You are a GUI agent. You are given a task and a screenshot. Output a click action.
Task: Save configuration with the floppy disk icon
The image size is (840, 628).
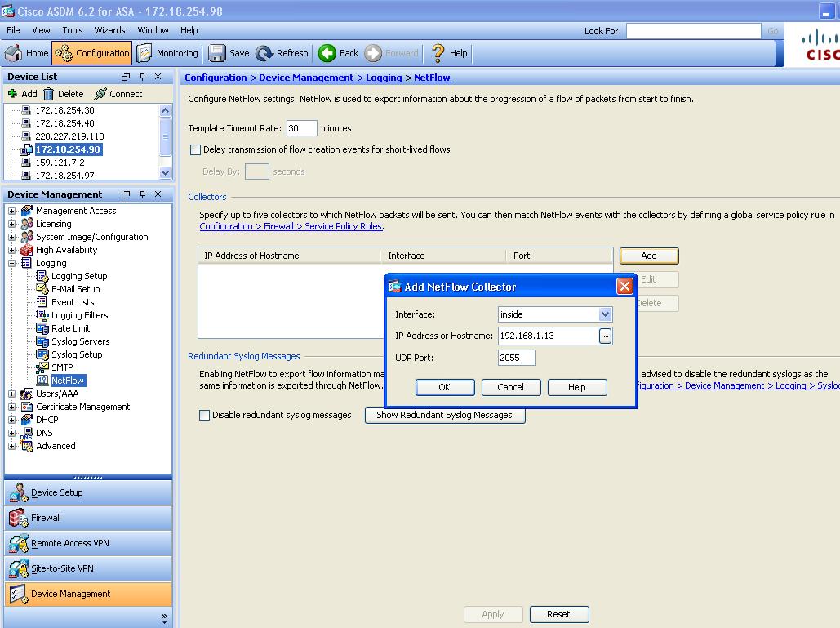[217, 53]
